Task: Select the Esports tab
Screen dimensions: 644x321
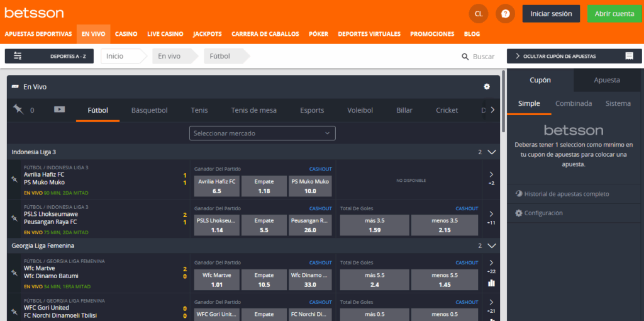Action: [x=312, y=110]
